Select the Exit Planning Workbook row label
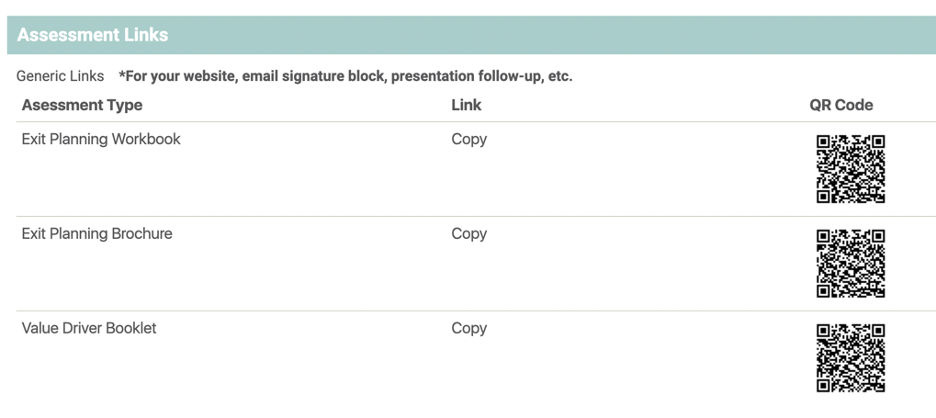 [101, 139]
